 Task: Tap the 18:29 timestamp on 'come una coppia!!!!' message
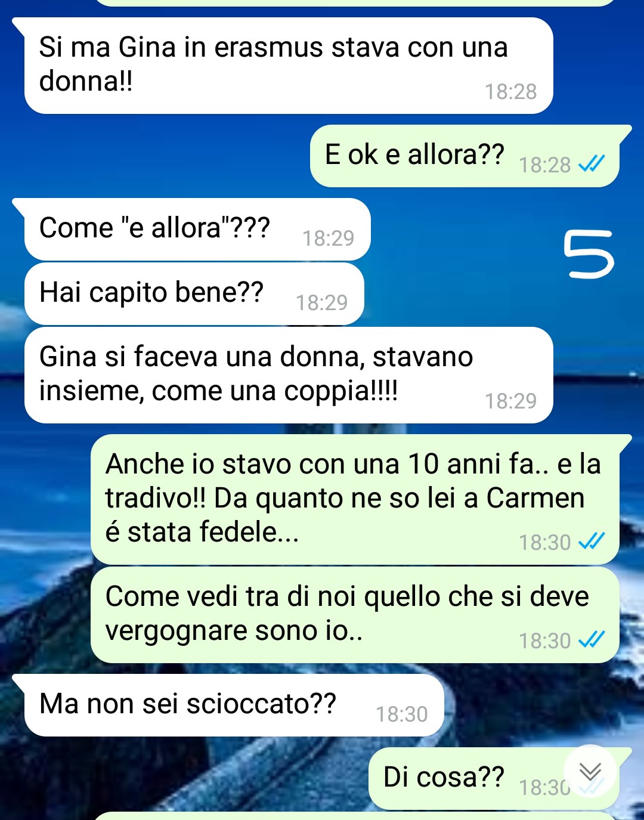click(x=511, y=401)
